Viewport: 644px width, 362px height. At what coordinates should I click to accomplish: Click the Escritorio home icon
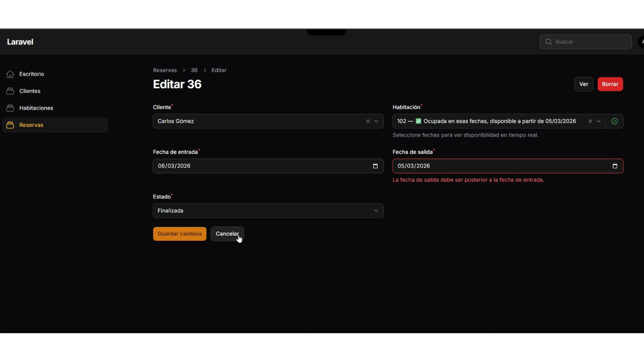[10, 74]
